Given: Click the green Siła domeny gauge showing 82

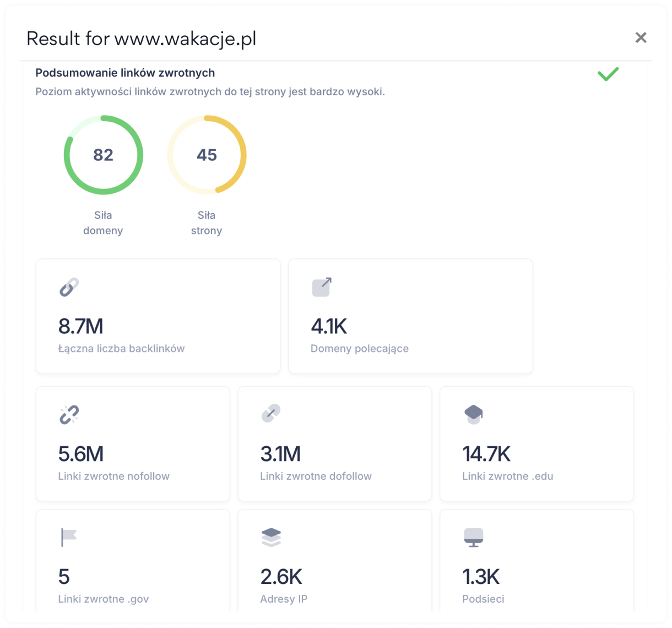Looking at the screenshot, I should (x=104, y=155).
